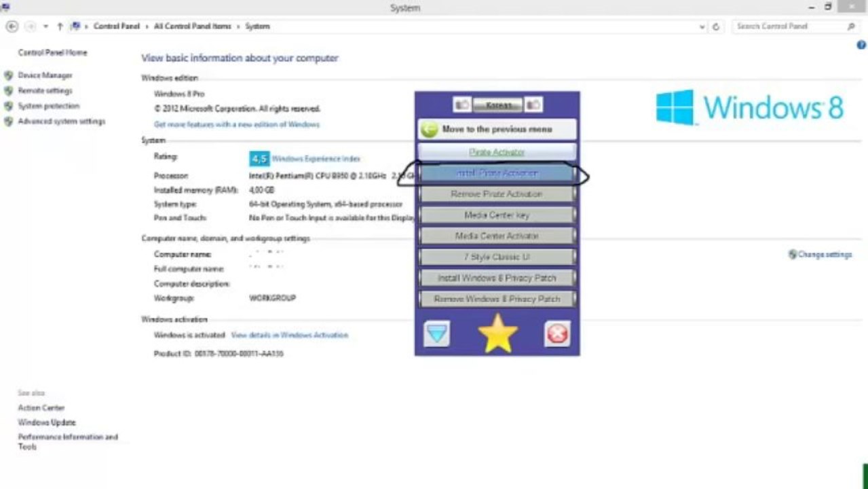Click the Product ID text
The height and width of the screenshot is (489, 868).
[x=219, y=354]
